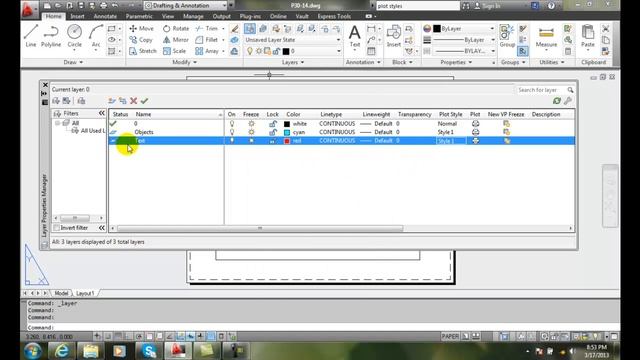Click the Paste tool

[x=588, y=36]
